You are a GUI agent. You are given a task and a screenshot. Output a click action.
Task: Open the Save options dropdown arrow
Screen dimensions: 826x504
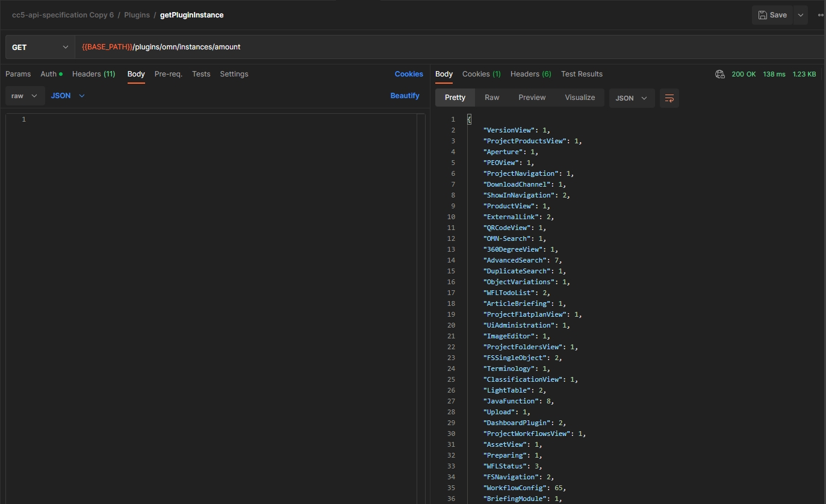click(x=800, y=15)
